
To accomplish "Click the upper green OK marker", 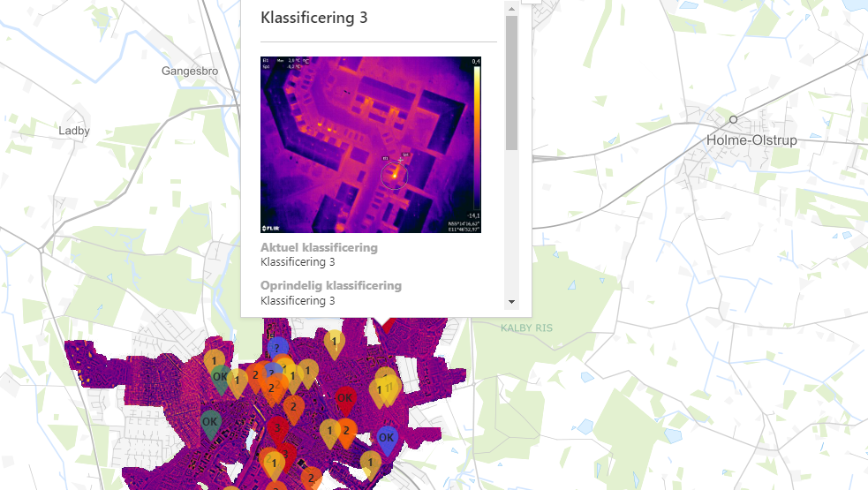I will coord(220,377).
